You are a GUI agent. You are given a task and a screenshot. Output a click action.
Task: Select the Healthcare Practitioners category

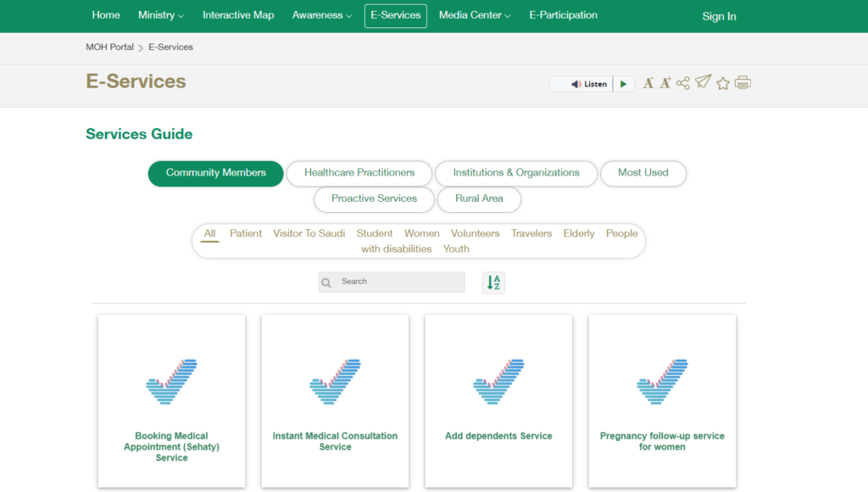tap(359, 173)
